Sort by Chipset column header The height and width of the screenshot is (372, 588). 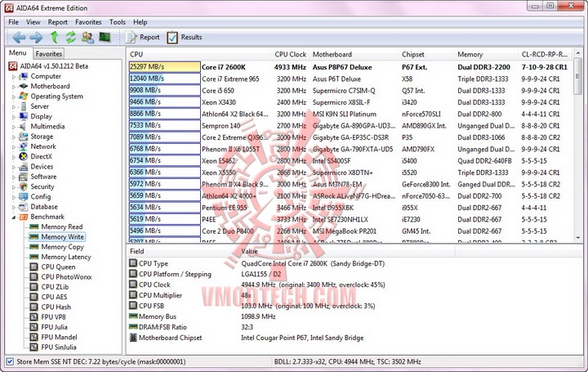point(425,54)
